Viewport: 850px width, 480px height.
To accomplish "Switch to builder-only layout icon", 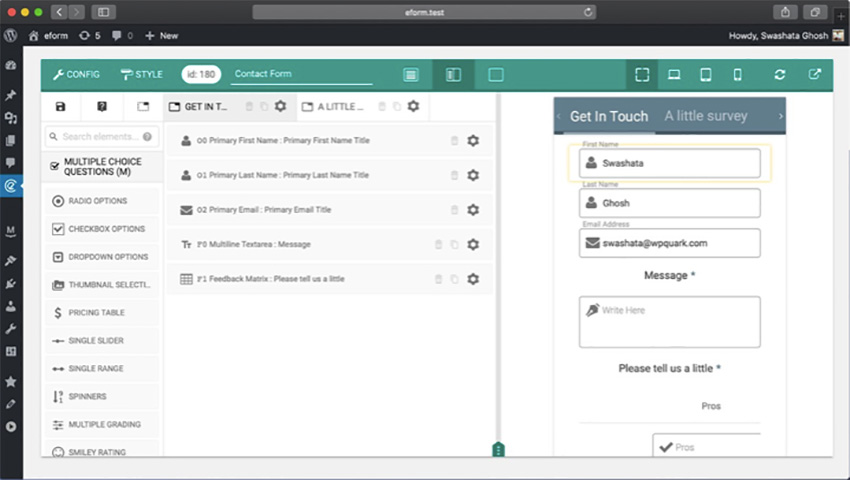I will 411,75.
